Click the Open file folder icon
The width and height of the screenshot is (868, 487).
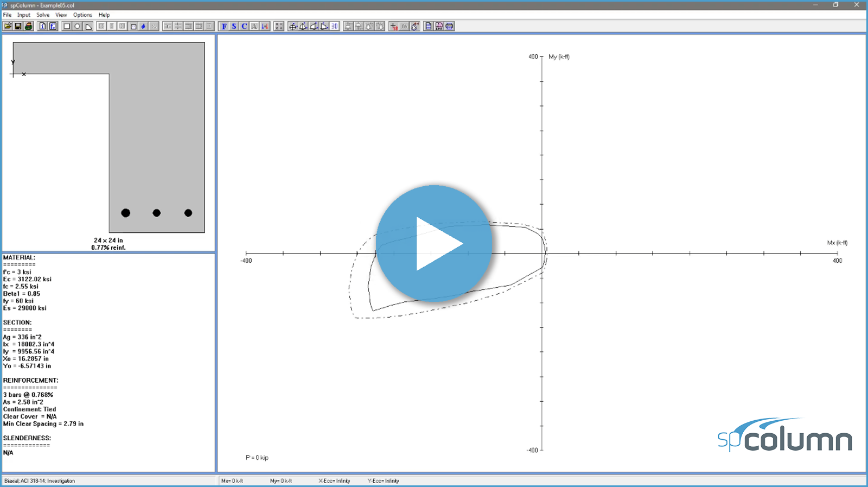(8, 26)
